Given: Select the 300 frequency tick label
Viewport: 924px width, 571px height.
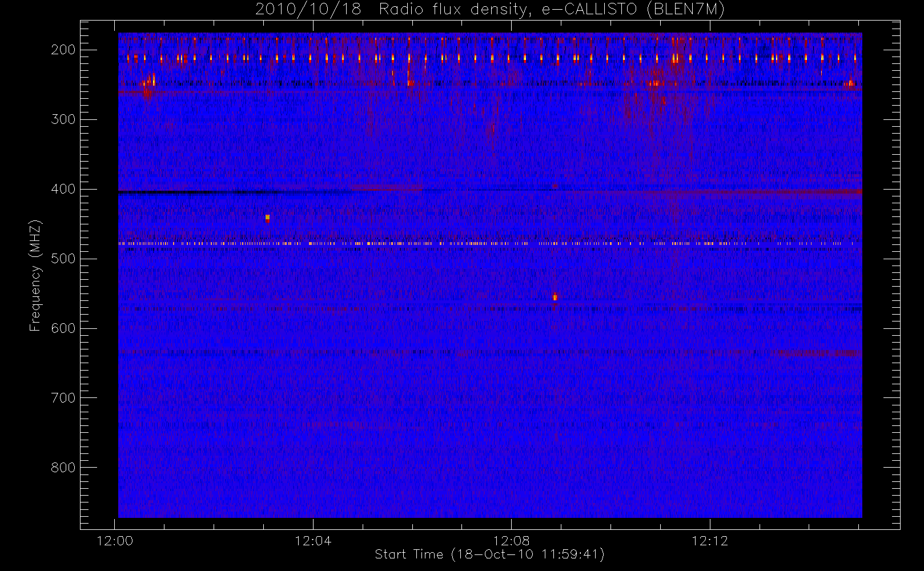Looking at the screenshot, I should [63, 119].
